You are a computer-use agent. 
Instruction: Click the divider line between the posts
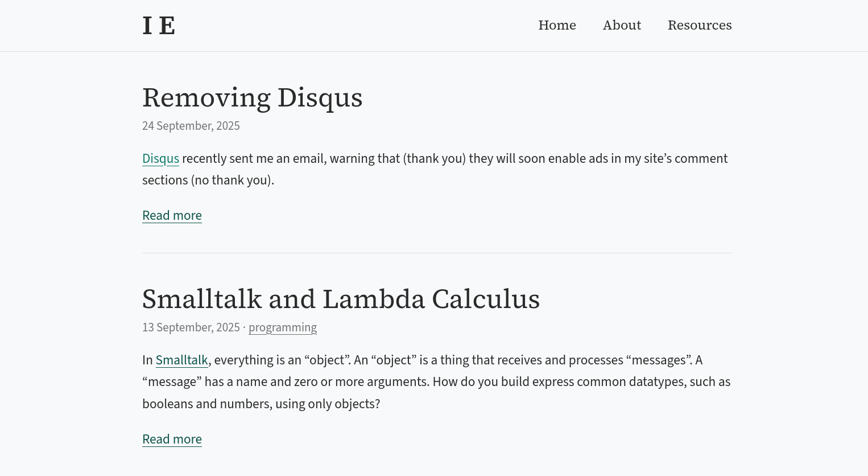[x=437, y=253]
